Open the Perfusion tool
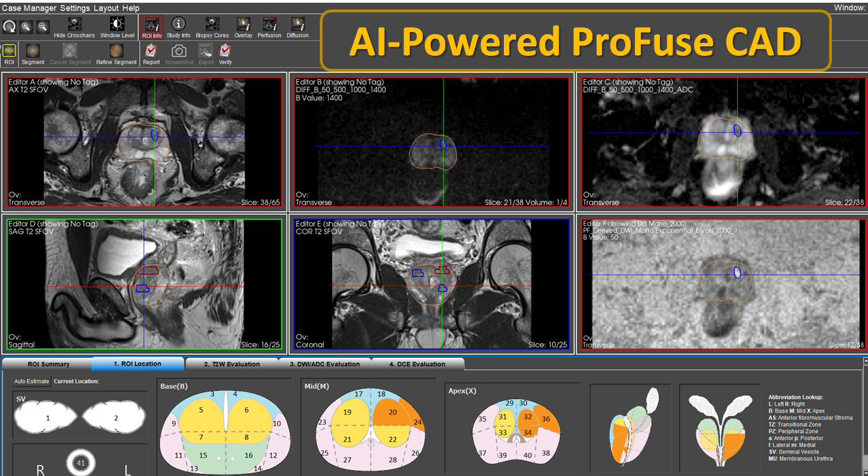The width and height of the screenshot is (868, 476). tap(269, 27)
